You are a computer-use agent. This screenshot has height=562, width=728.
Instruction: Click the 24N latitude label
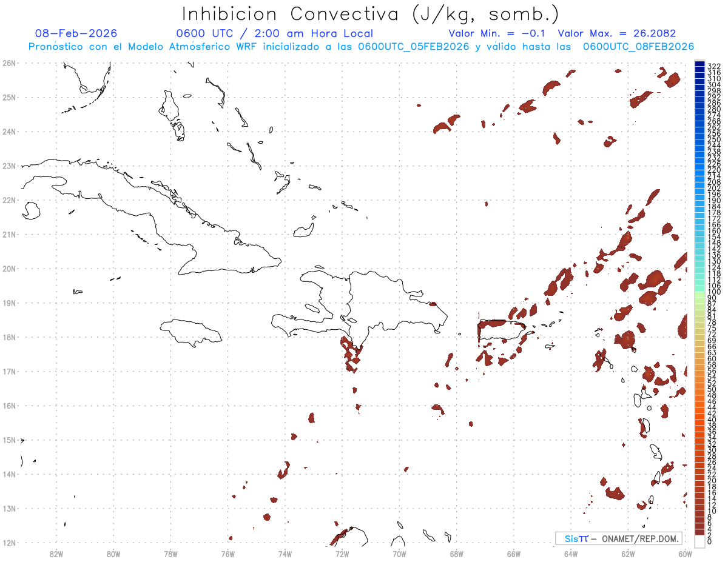(x=8, y=131)
